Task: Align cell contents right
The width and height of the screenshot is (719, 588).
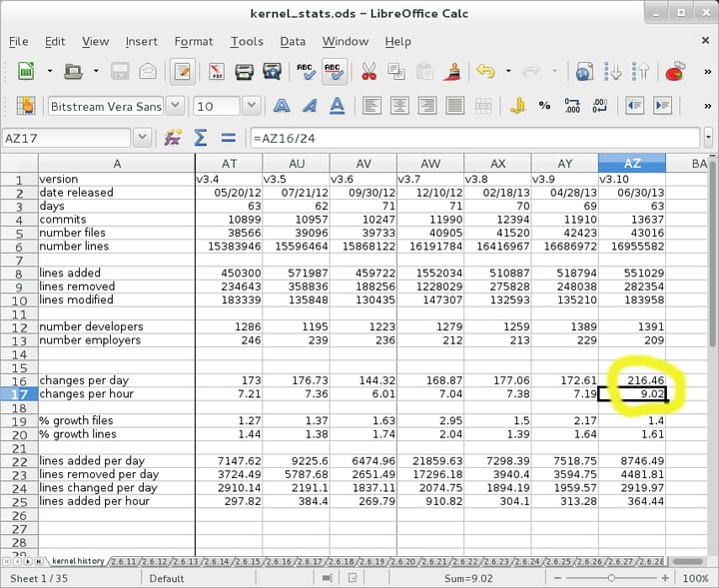Action: click(x=427, y=106)
